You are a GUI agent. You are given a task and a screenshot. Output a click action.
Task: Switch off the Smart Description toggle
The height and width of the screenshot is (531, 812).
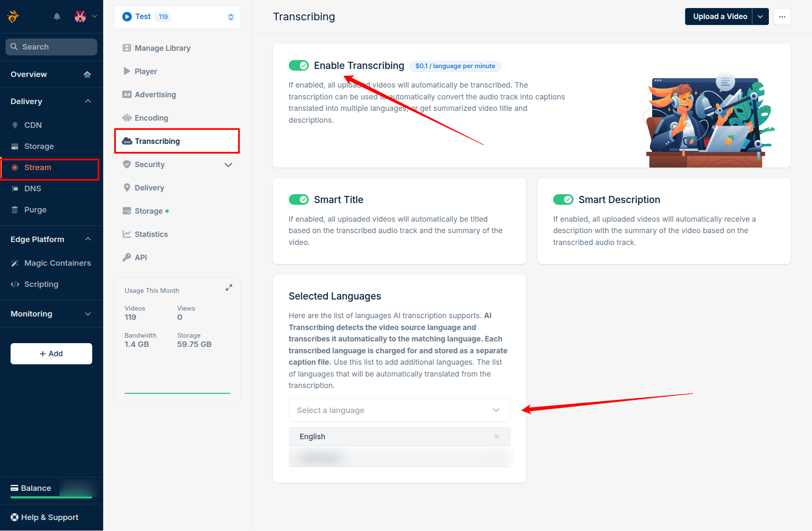(563, 200)
